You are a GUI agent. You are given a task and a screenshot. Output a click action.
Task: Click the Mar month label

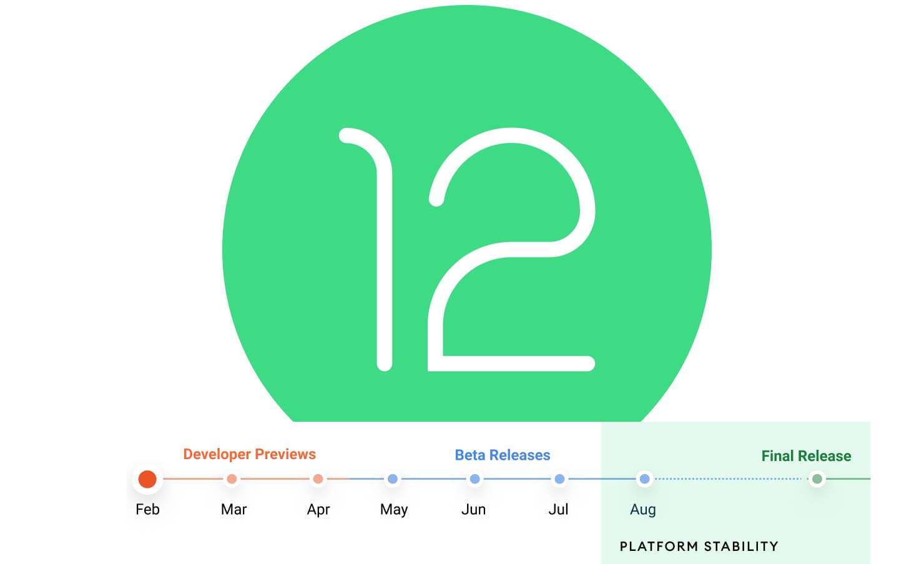click(x=234, y=510)
